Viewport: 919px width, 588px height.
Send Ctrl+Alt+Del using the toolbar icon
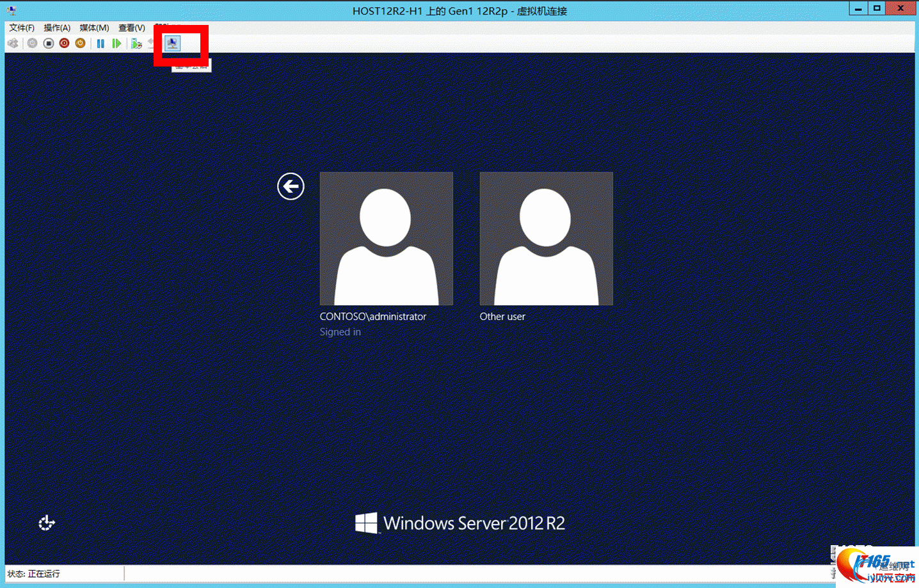coord(13,44)
